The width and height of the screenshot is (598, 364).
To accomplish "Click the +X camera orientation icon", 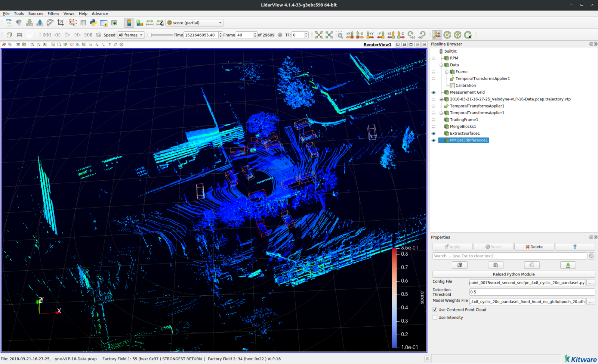I will [x=350, y=35].
